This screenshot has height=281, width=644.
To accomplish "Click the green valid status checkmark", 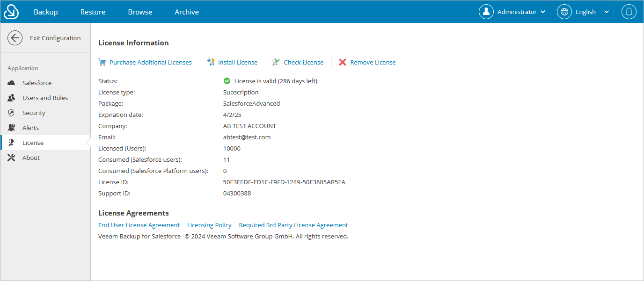I will [x=227, y=81].
